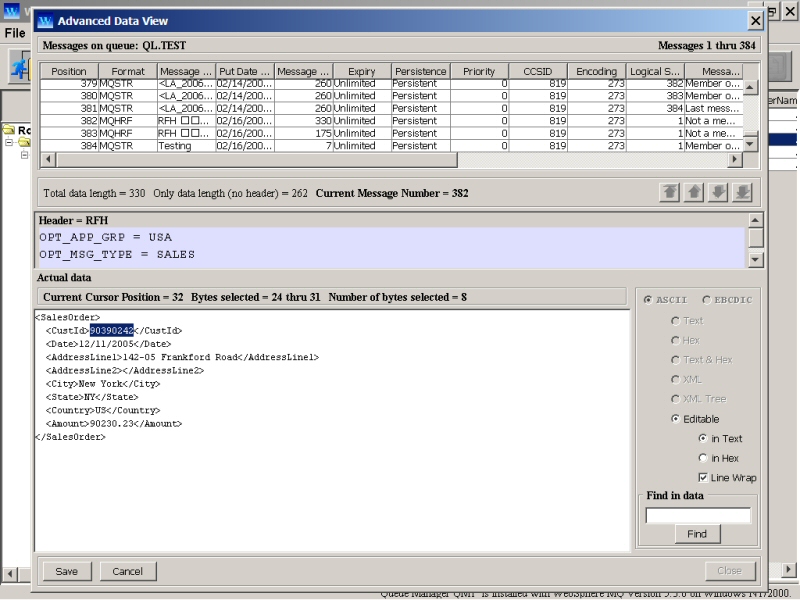Screen dimensions: 800x600
Task: Click the highlighted CustId value 90390242
Action: [112, 331]
